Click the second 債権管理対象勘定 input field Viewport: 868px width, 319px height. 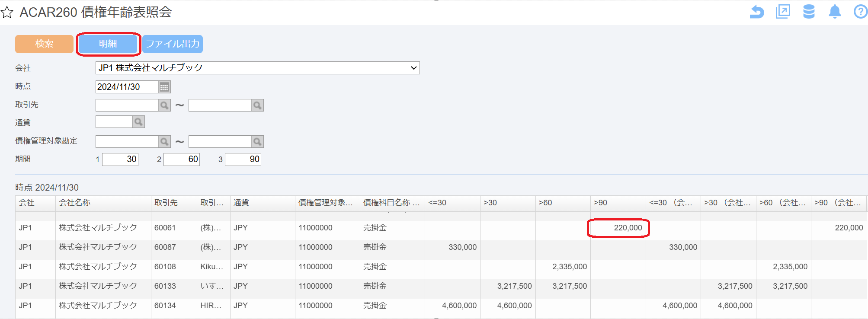coord(220,141)
